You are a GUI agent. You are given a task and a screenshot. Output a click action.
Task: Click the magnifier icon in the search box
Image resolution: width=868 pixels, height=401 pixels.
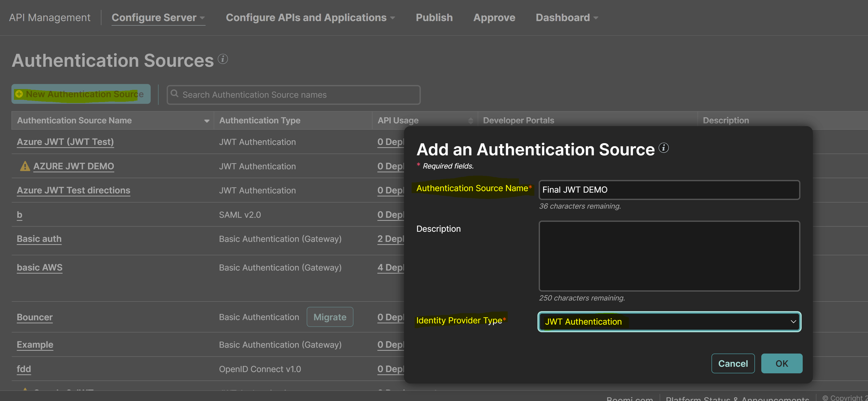tap(175, 95)
